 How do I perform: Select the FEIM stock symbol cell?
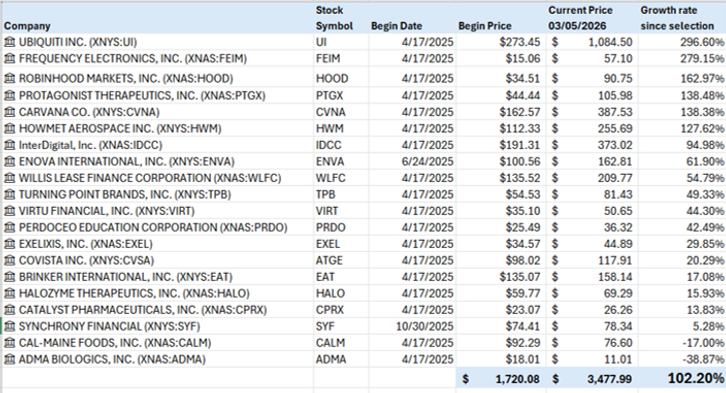(x=341, y=59)
